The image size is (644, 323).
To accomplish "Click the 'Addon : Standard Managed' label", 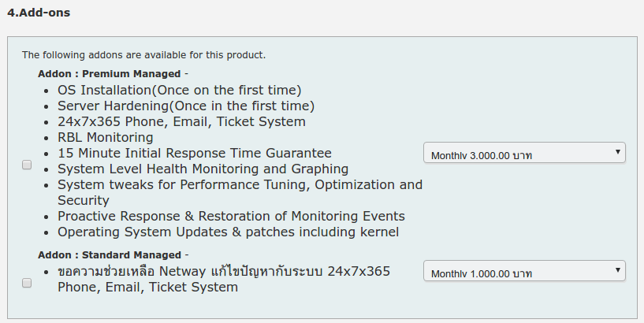I will point(110,254).
